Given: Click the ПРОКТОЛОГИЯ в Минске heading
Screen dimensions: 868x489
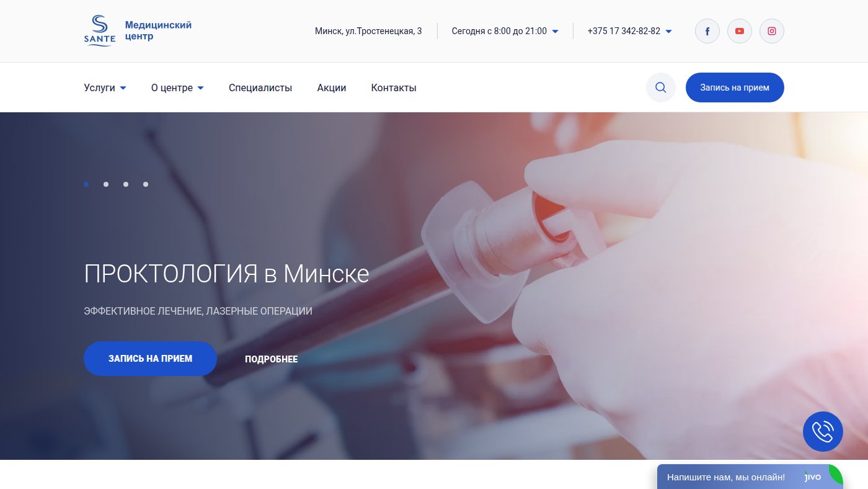Looking at the screenshot, I should (226, 274).
